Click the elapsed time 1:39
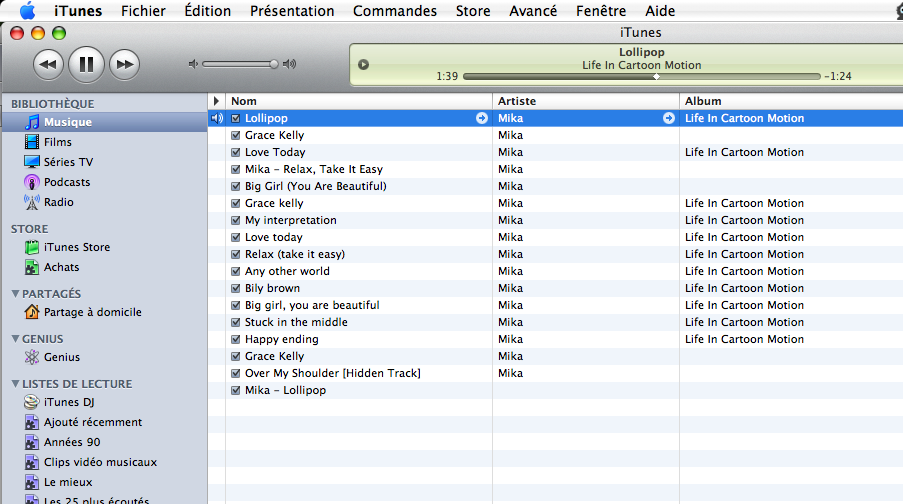The height and width of the screenshot is (504, 903). pyautogui.click(x=447, y=76)
